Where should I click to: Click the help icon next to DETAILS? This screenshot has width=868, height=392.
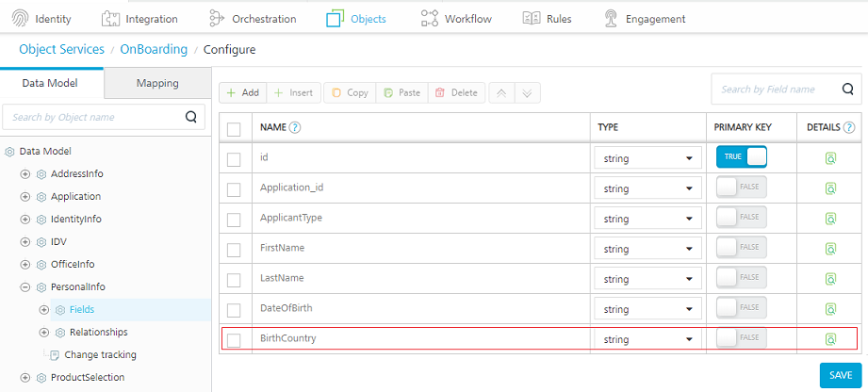click(849, 127)
